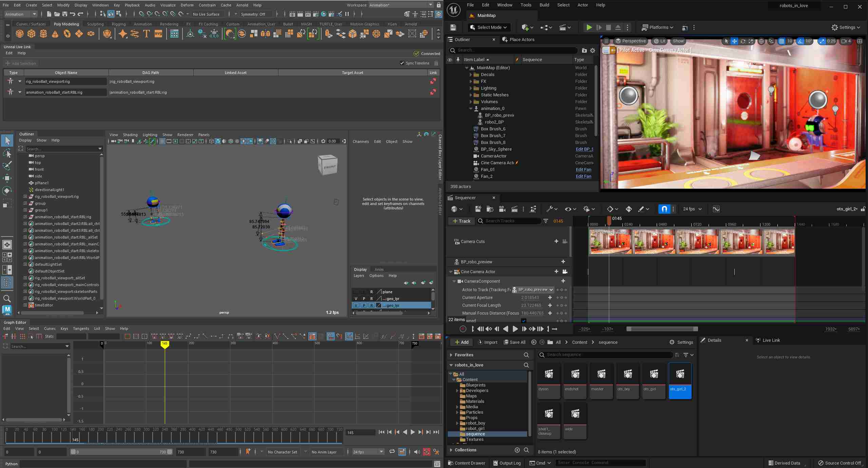The image size is (868, 468).
Task: Select the 3D Type tool on the shelf
Action: point(147,34)
